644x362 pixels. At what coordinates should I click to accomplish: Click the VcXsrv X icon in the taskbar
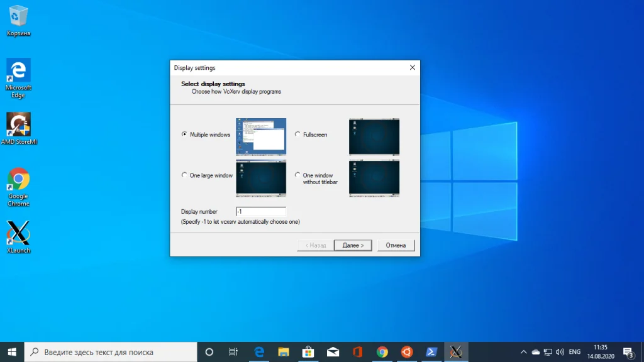pyautogui.click(x=457, y=352)
